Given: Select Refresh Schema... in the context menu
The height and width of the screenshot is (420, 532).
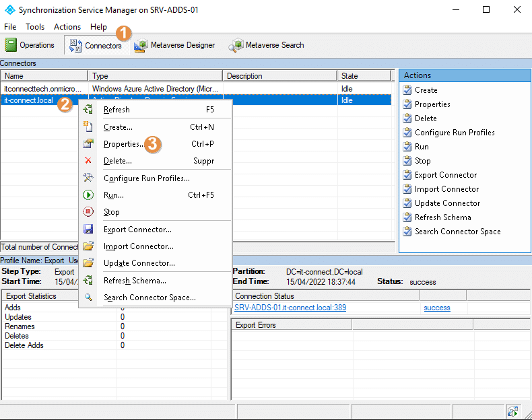Looking at the screenshot, I should pyautogui.click(x=135, y=281).
